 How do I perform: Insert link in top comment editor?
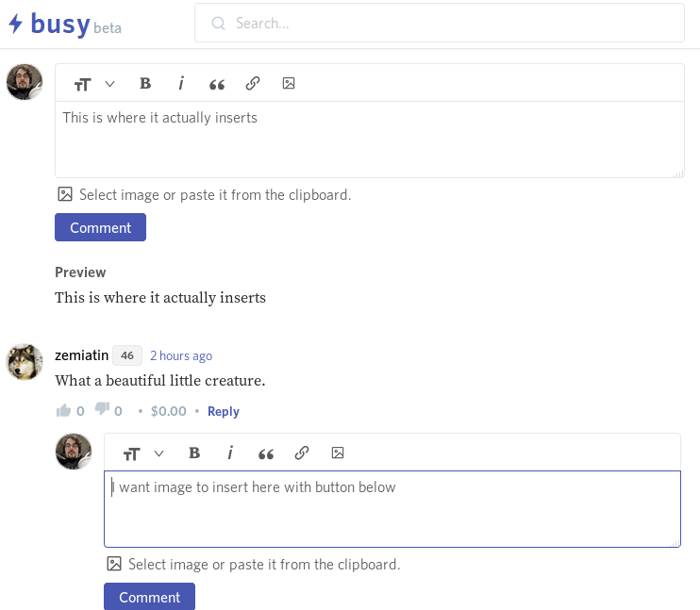tap(253, 84)
